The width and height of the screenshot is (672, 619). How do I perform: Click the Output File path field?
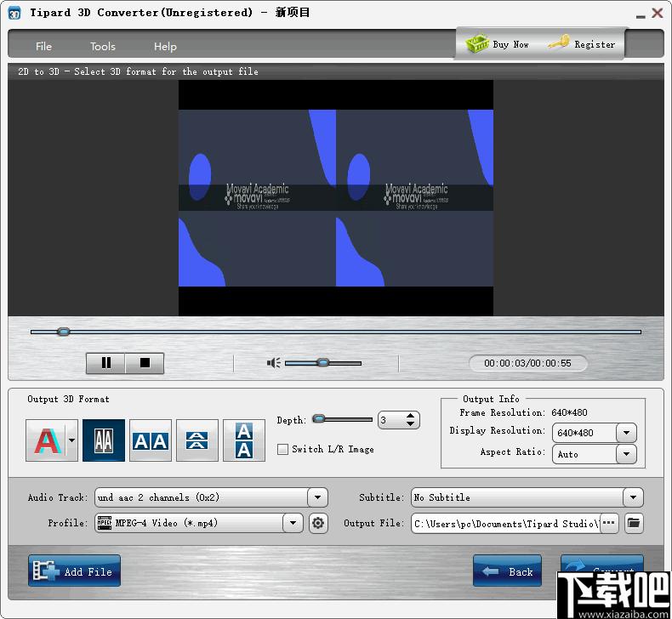coord(506,523)
